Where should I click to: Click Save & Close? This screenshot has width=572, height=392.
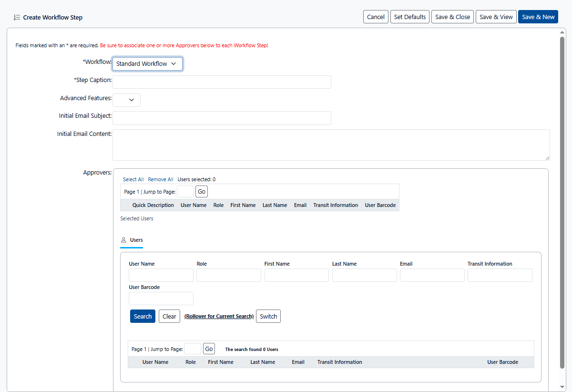point(452,17)
